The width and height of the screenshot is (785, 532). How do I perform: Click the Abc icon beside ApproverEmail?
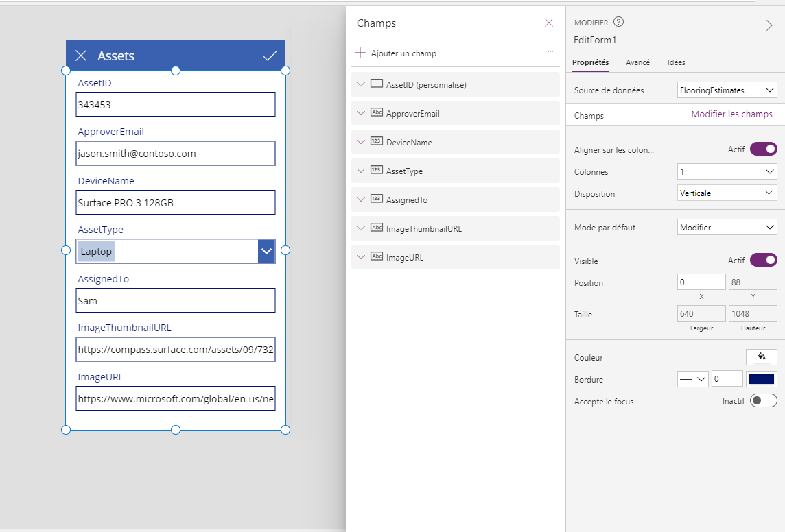pyautogui.click(x=377, y=112)
